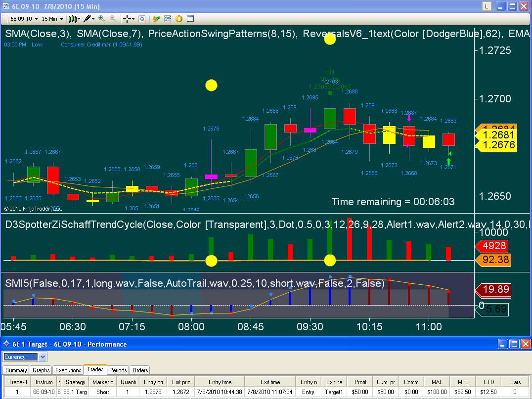The width and height of the screenshot is (532, 399).
Task: Sort by Entry time column header
Action: (x=220, y=382)
